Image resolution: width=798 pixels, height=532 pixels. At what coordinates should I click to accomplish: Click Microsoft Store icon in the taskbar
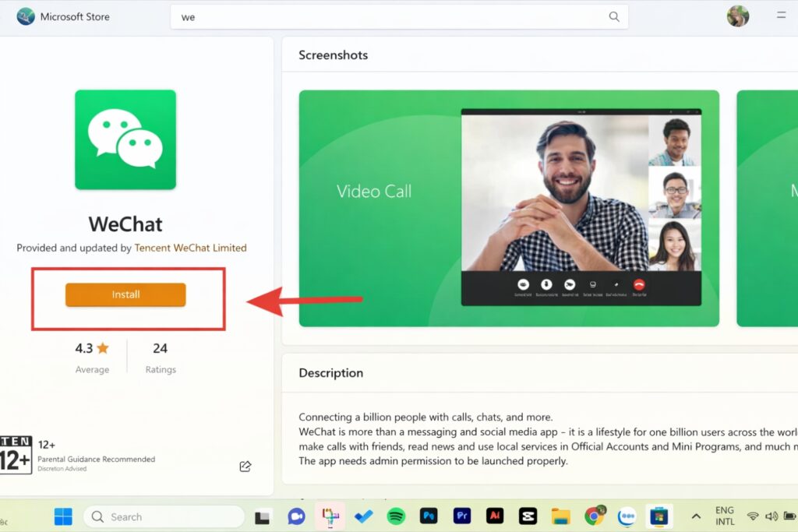(x=659, y=516)
